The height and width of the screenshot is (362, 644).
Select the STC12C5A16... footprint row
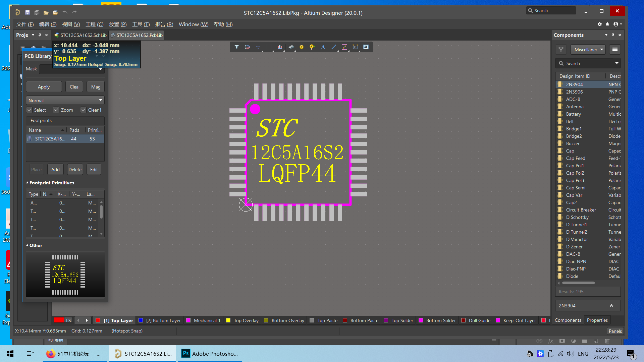(65, 139)
